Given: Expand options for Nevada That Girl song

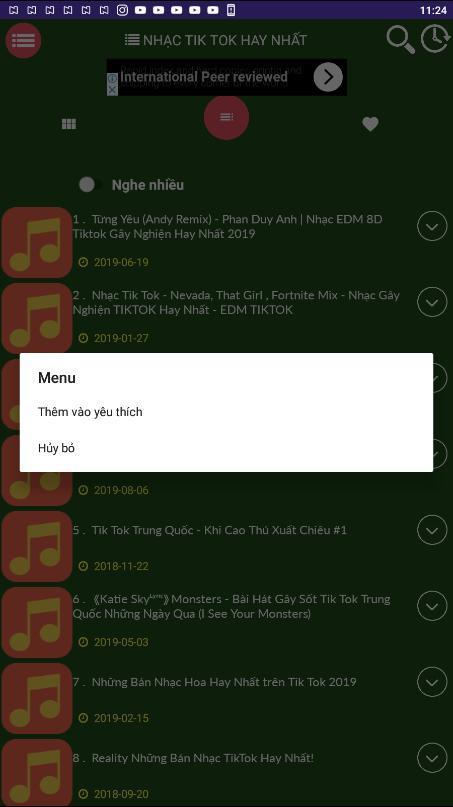Looking at the screenshot, I should click(432, 302).
